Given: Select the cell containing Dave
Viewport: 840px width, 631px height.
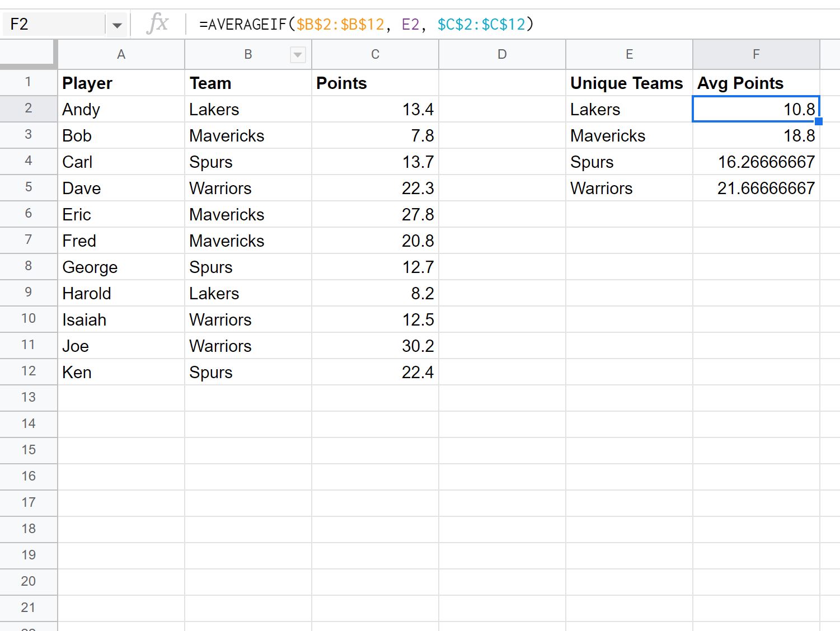Looking at the screenshot, I should click(x=121, y=188).
